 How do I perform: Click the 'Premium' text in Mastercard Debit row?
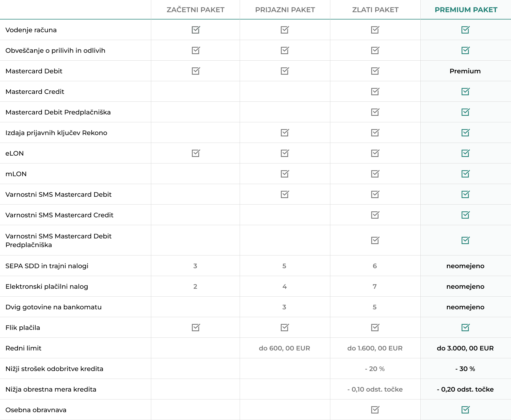[465, 71]
